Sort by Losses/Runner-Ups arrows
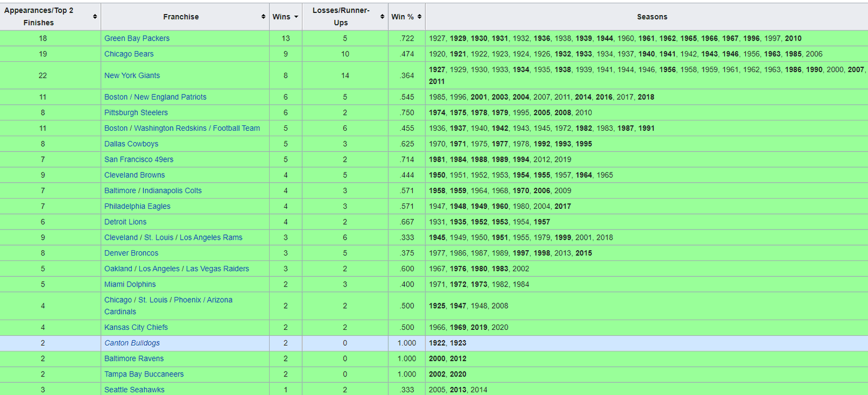868x395 pixels. click(382, 17)
